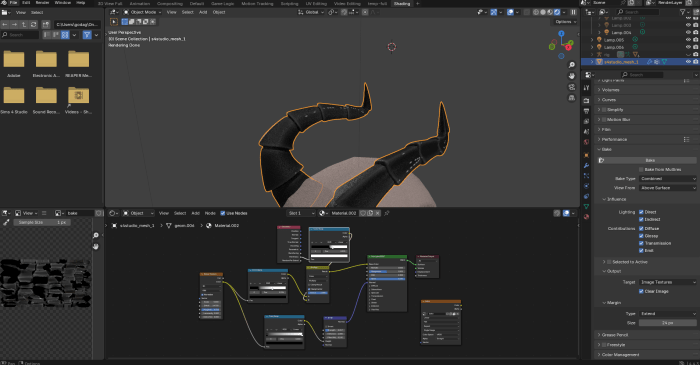Collapse the Bake panel
Viewport: 700px width, 365px height.
tap(606, 149)
